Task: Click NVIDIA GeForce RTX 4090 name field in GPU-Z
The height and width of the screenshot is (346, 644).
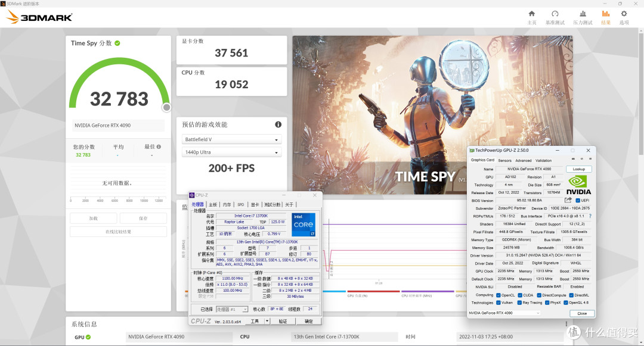Action: tap(530, 169)
